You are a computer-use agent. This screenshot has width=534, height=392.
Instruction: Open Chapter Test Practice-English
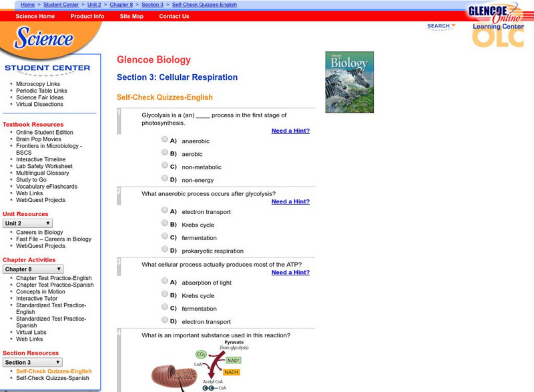pos(54,278)
